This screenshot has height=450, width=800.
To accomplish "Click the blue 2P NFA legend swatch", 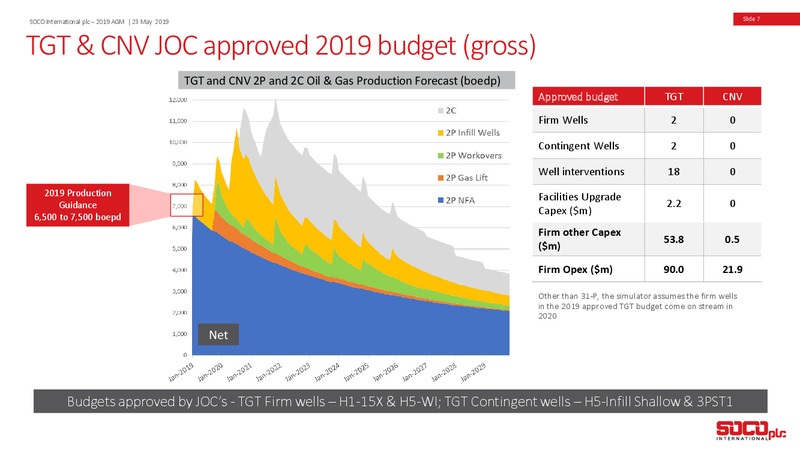I will (x=440, y=201).
